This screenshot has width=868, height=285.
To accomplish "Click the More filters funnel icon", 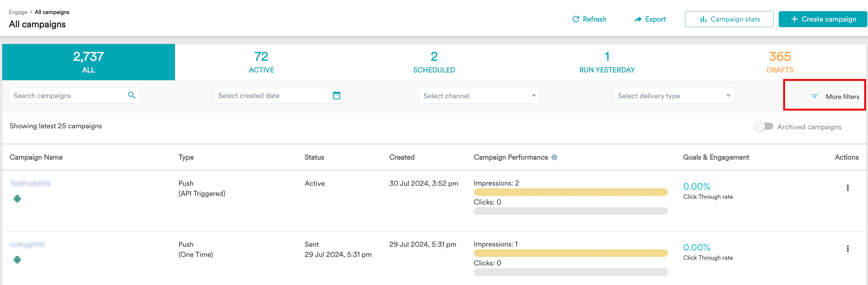I will (x=815, y=97).
